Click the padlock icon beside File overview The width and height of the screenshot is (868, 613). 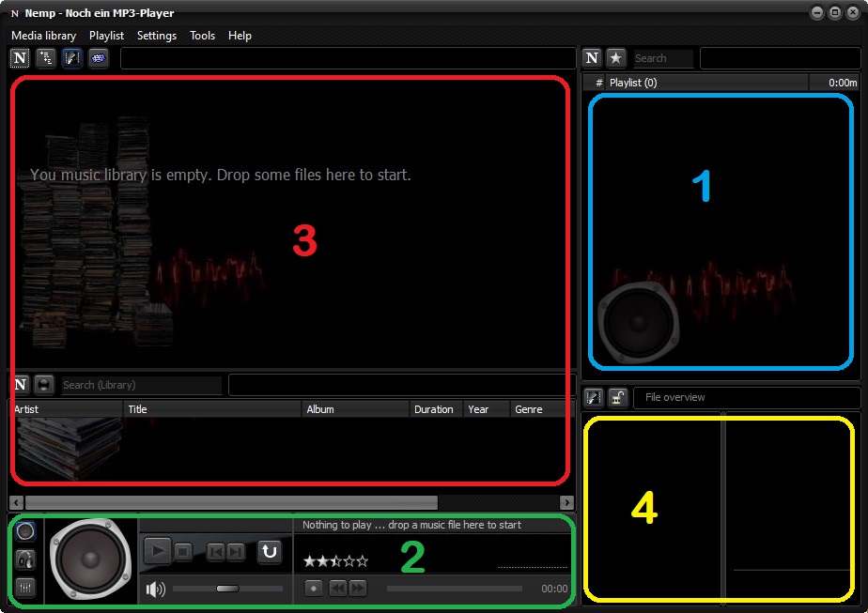click(617, 397)
